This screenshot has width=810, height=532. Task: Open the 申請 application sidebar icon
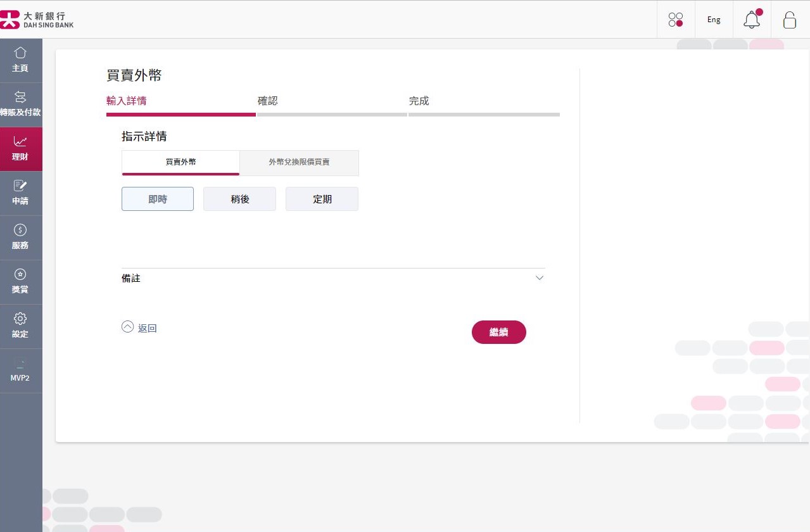[20, 186]
